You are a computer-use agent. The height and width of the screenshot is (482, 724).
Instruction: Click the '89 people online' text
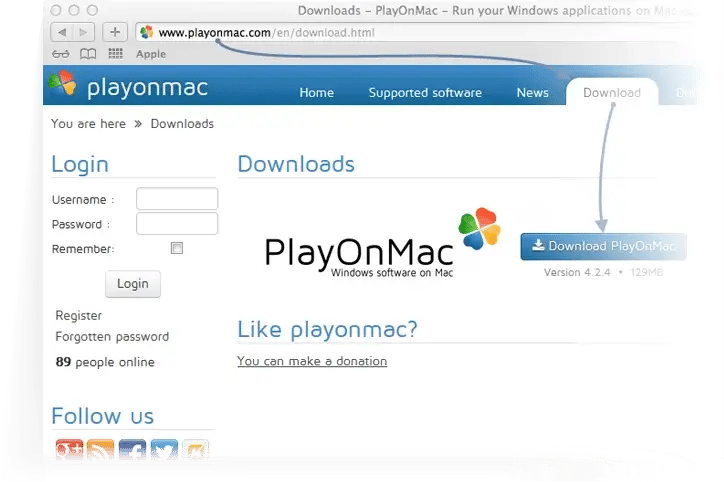pos(105,362)
